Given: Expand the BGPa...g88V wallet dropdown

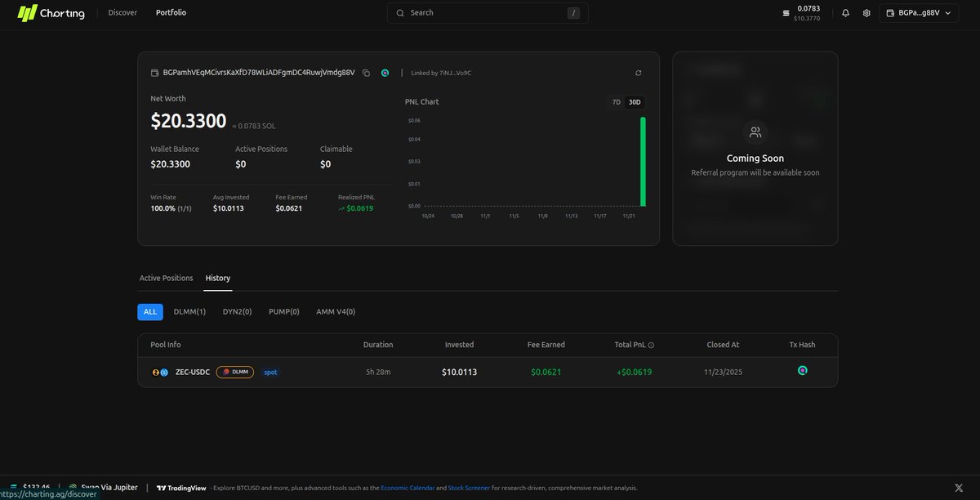Looking at the screenshot, I should click(x=919, y=13).
